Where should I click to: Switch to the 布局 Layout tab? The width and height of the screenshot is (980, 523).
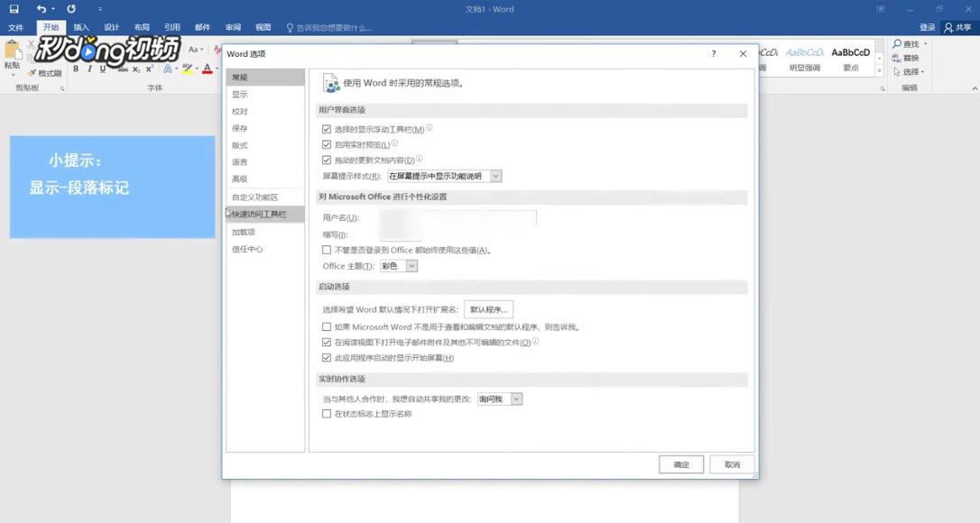[x=142, y=27]
